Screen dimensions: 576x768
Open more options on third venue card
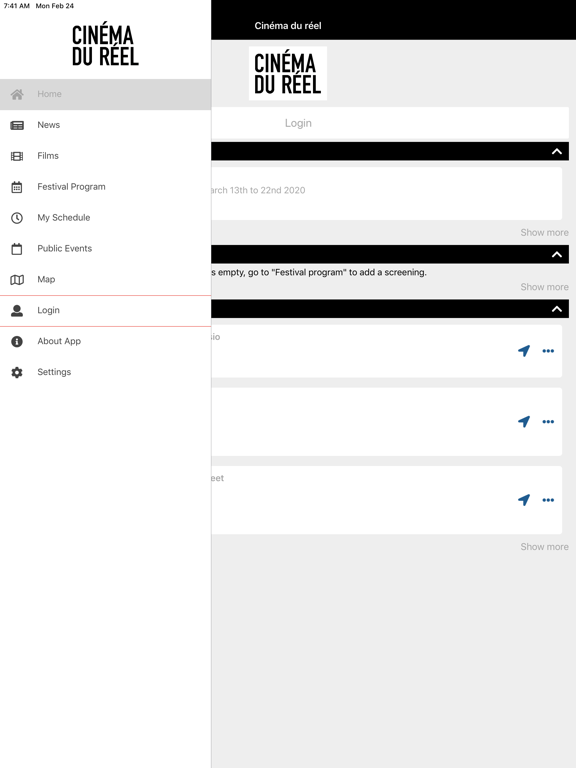(548, 500)
